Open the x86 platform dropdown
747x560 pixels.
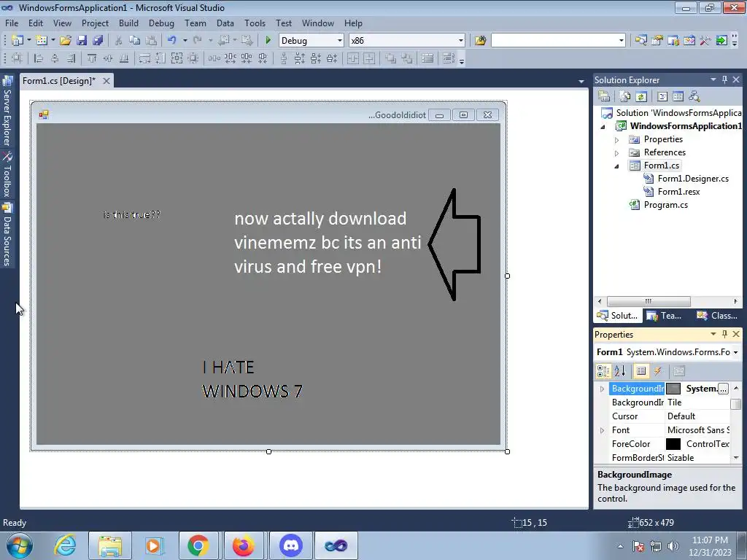pyautogui.click(x=461, y=41)
